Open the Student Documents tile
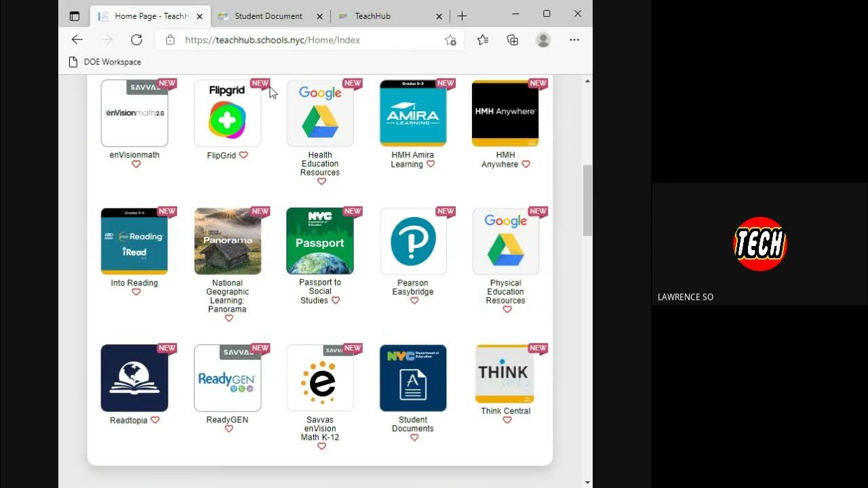This screenshot has height=488, width=868. (x=413, y=378)
